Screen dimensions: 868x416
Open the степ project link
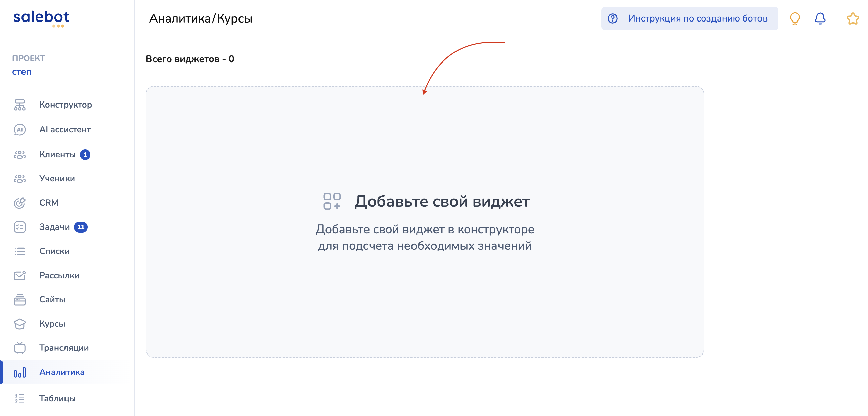click(21, 72)
